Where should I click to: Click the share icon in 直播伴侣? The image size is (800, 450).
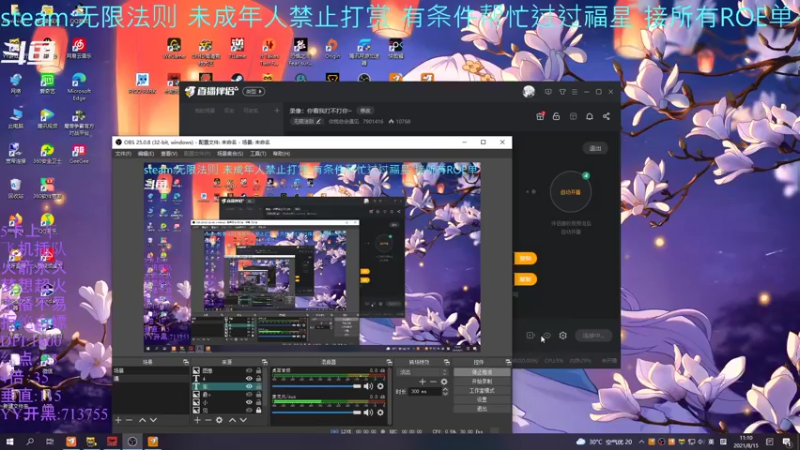tap(606, 116)
